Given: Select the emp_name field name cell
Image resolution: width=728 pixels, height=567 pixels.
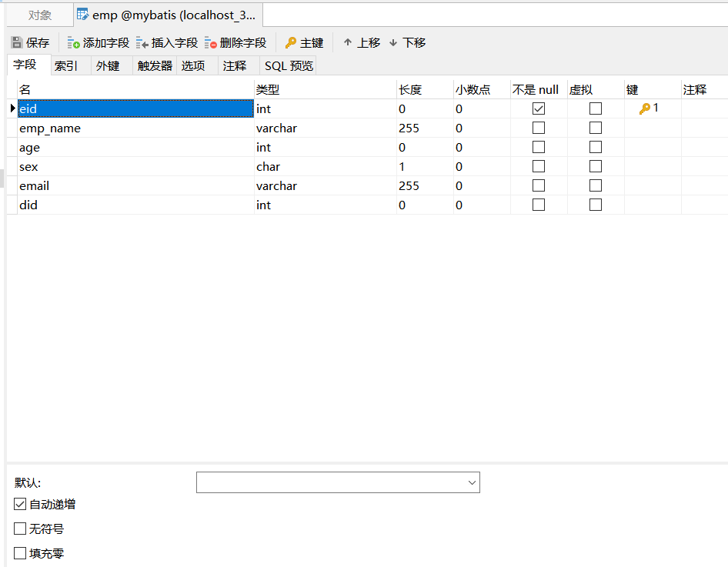Looking at the screenshot, I should [135, 128].
